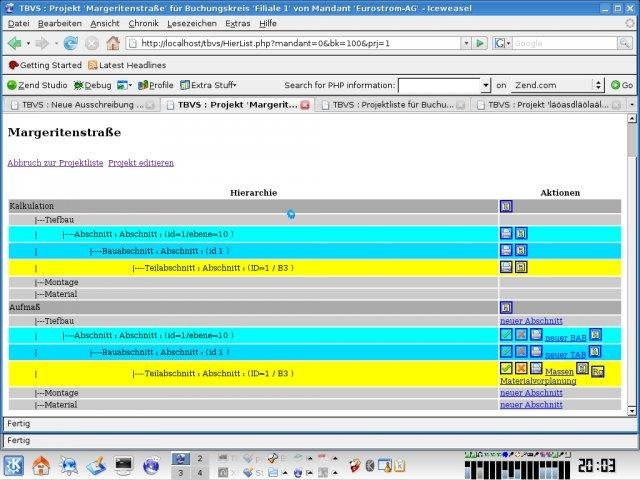The image size is (640, 480).
Task: Open the Datei menu
Action: point(19,24)
